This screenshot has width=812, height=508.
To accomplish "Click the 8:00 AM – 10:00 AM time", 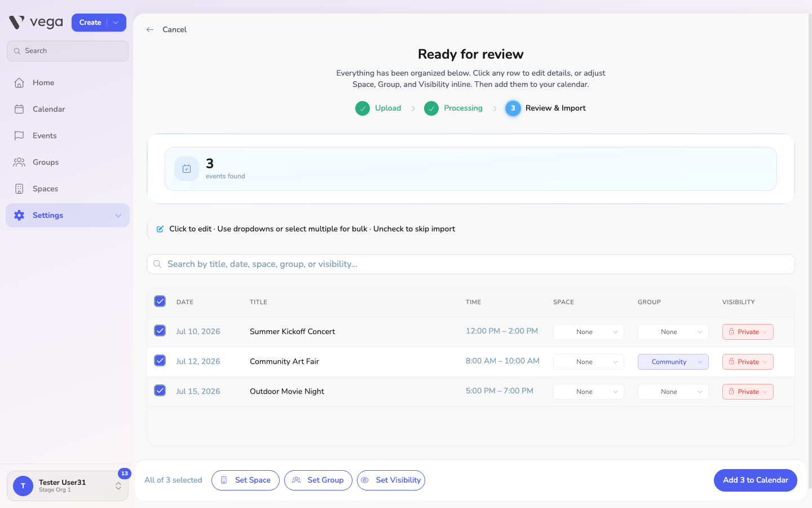I will coord(502,361).
